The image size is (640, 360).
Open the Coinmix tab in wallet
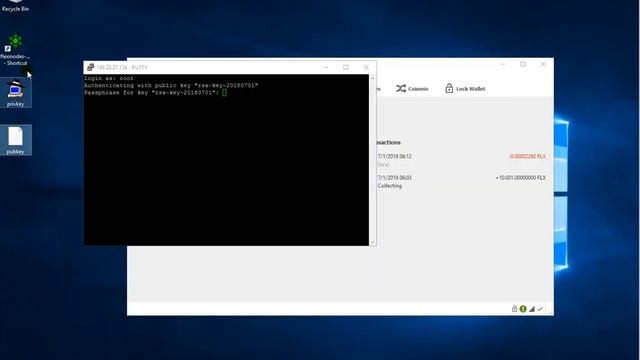coord(412,89)
